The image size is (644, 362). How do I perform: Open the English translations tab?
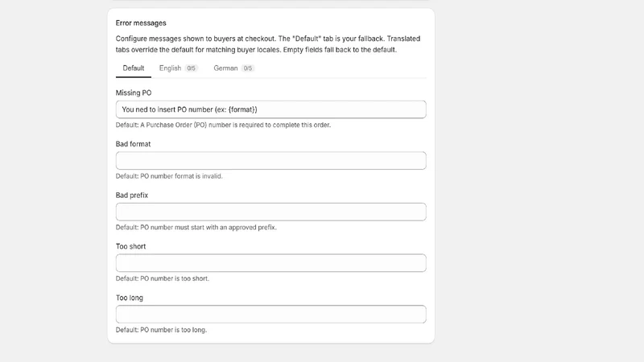click(x=178, y=68)
